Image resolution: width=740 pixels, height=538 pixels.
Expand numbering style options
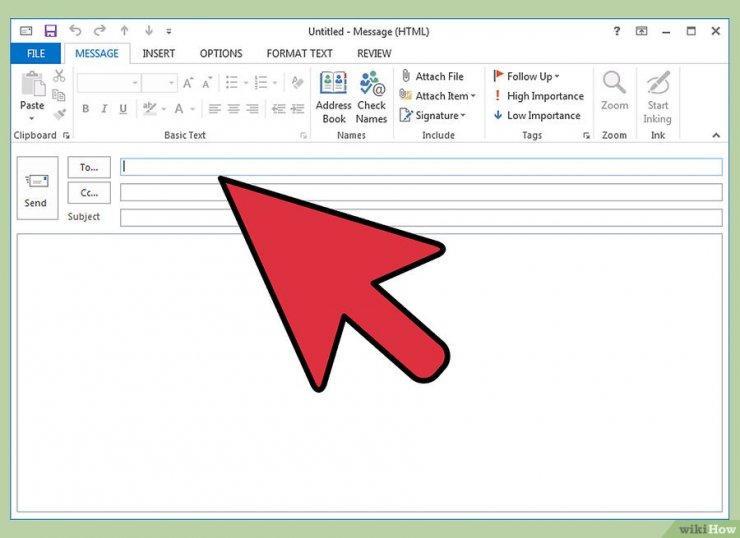(275, 83)
